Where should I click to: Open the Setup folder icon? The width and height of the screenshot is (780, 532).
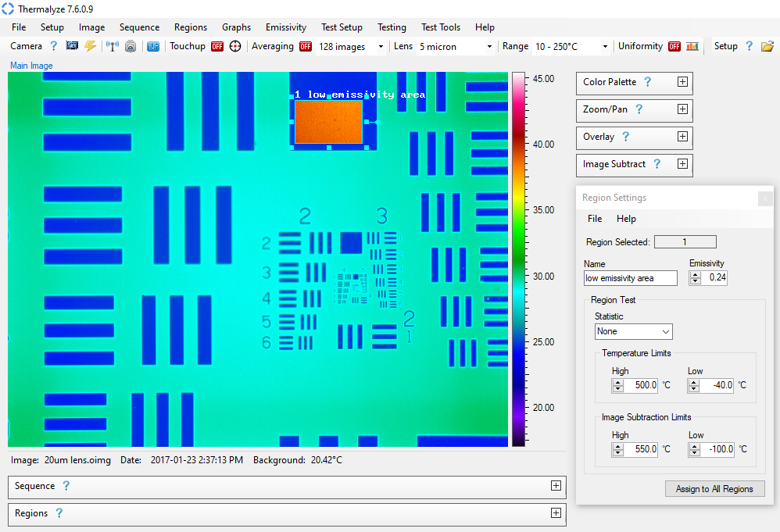(x=767, y=46)
